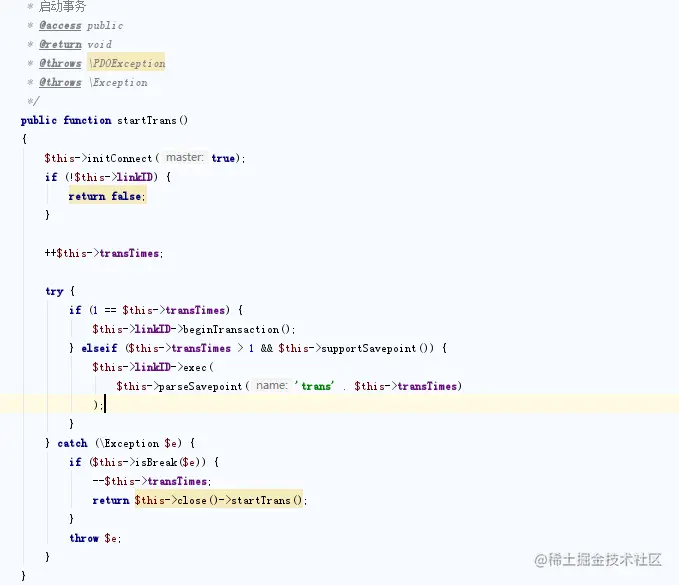Click the isBreak($e) call

(x=171, y=462)
